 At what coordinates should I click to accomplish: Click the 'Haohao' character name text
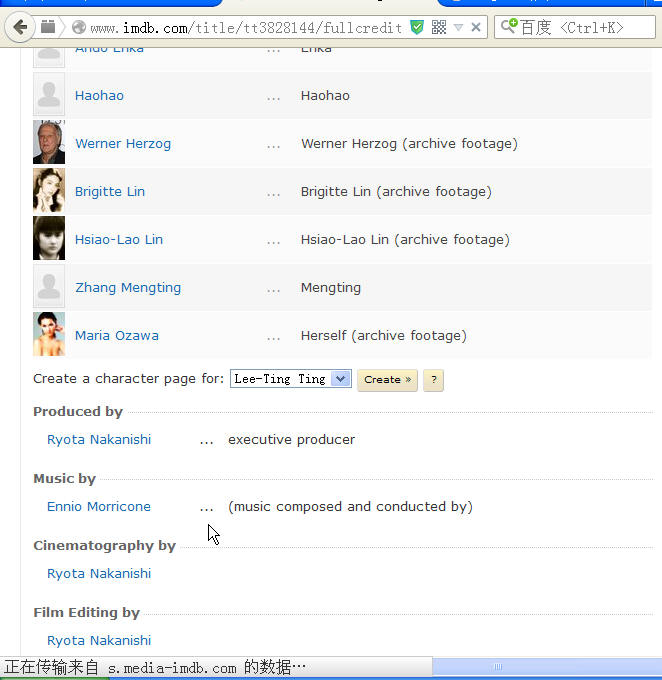tap(325, 95)
